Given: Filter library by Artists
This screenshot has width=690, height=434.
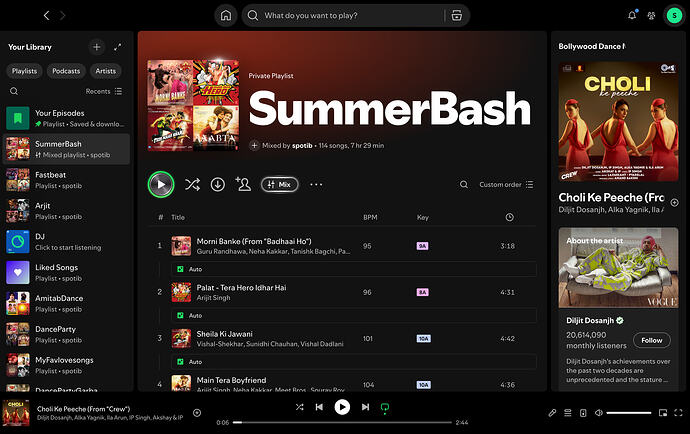Looking at the screenshot, I should point(106,71).
